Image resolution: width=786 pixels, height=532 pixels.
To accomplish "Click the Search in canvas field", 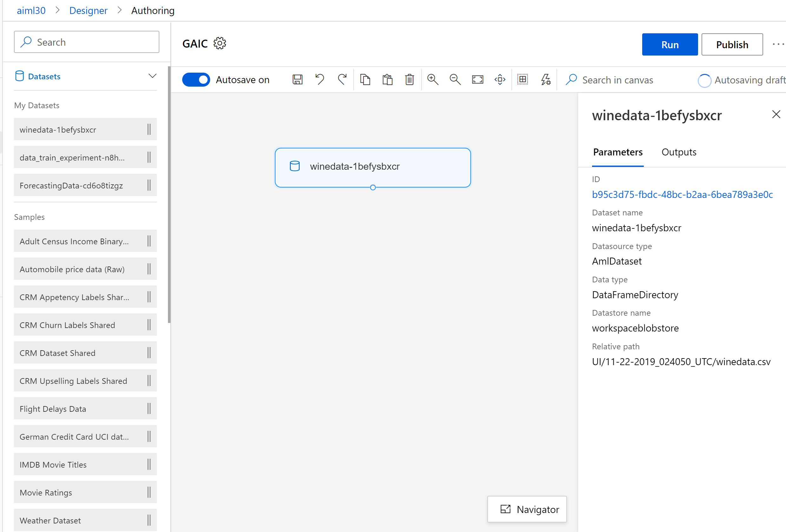I will pyautogui.click(x=617, y=80).
